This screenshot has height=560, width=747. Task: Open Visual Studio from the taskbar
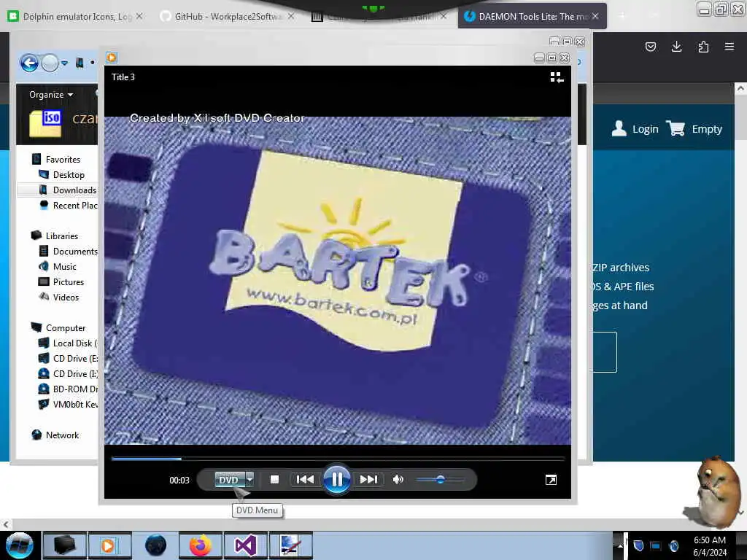coord(246,545)
